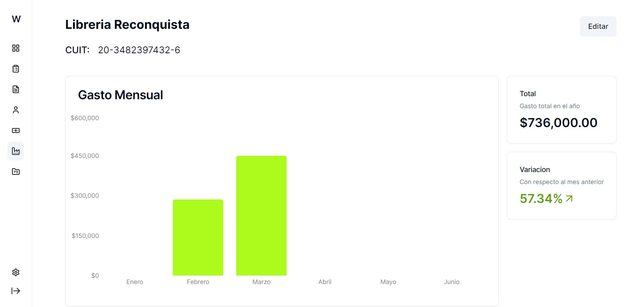Click the Total gasto card amount $736,000.00
The width and height of the screenshot is (644, 307).
click(x=559, y=123)
